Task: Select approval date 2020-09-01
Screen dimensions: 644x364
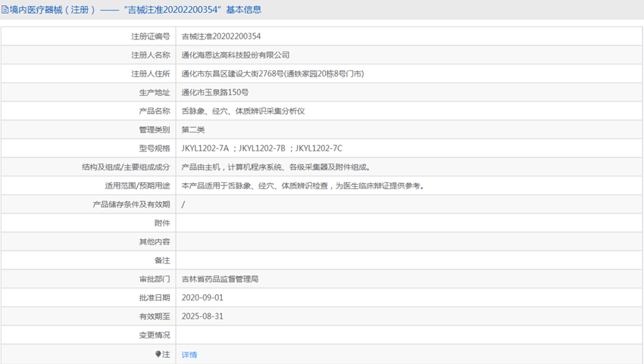Action: 202,298
